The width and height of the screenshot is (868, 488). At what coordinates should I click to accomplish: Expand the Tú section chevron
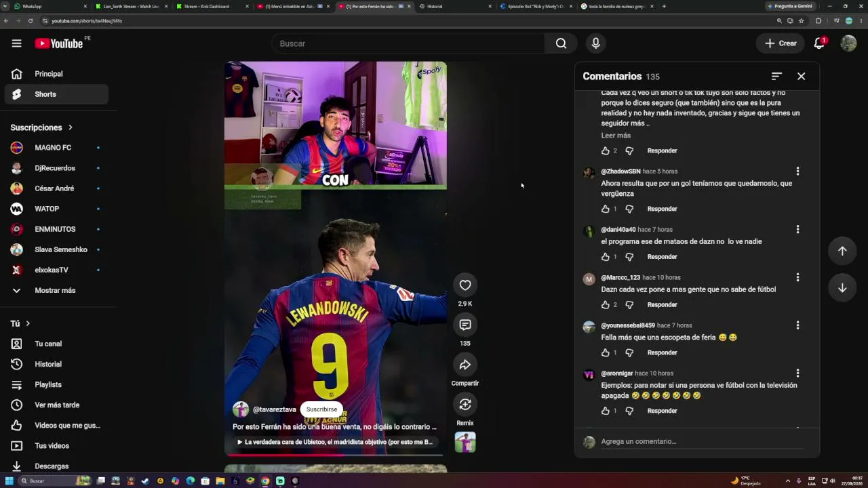[28, 323]
